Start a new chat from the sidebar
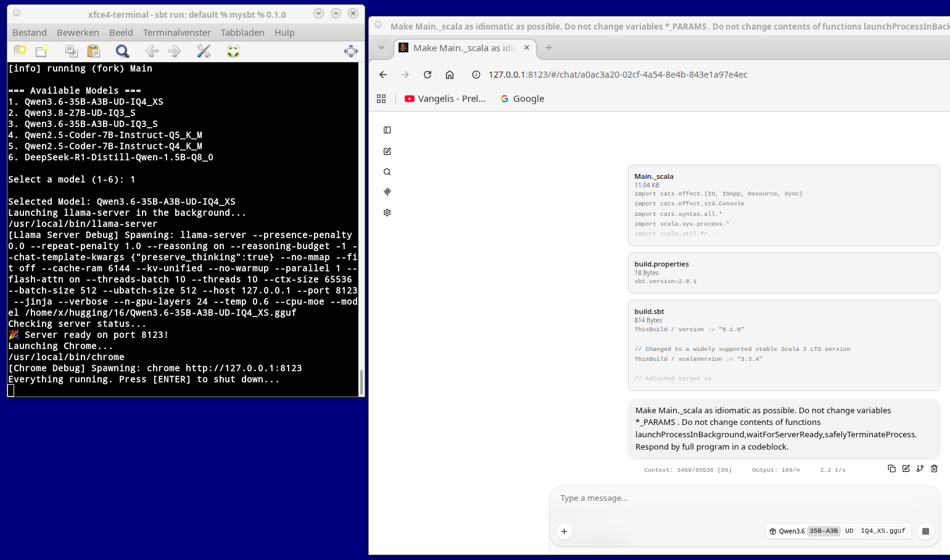Image resolution: width=950 pixels, height=560 pixels. click(x=387, y=151)
